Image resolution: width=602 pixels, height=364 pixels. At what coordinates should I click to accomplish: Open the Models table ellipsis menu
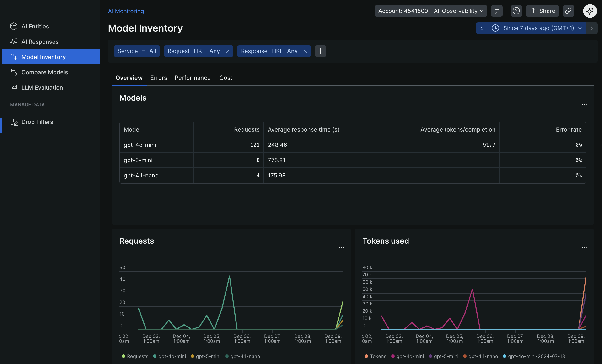584,105
